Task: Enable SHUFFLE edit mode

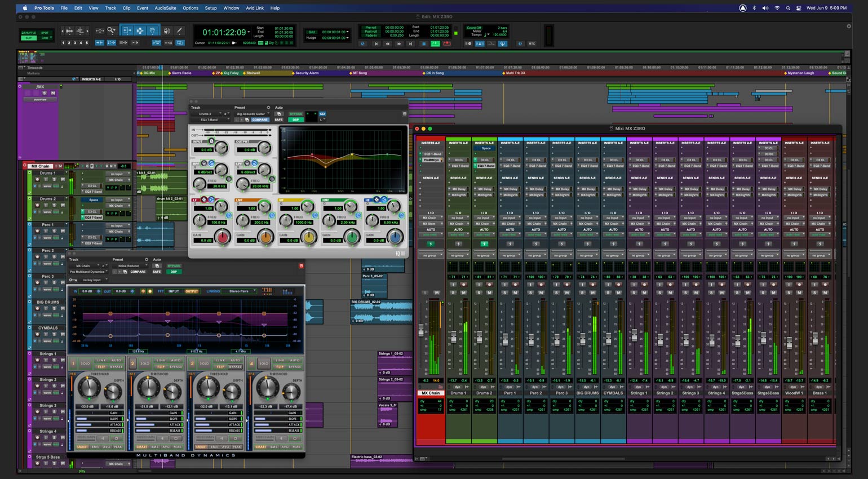Action: 29,33
